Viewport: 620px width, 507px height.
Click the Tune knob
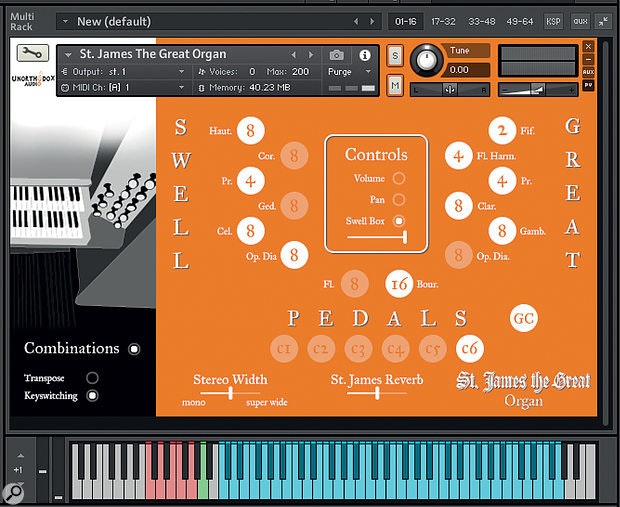coord(427,60)
